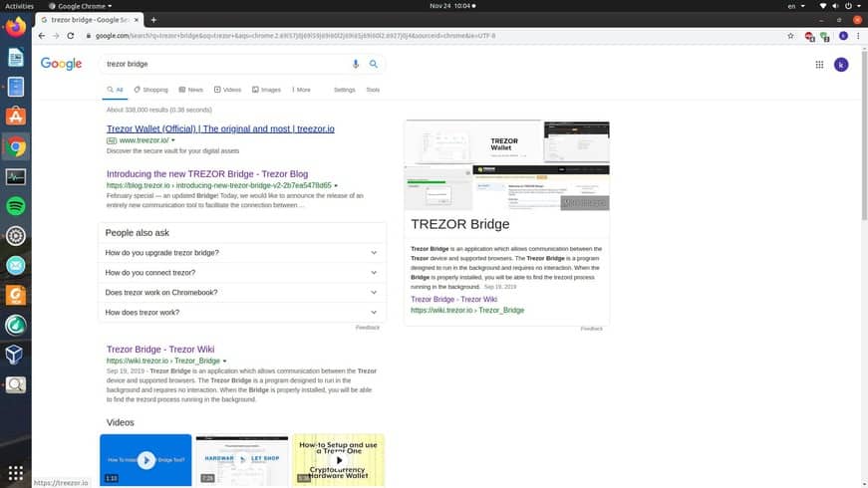The width and height of the screenshot is (868, 488).
Task: Click the Google Chrome dock icon
Action: click(16, 146)
